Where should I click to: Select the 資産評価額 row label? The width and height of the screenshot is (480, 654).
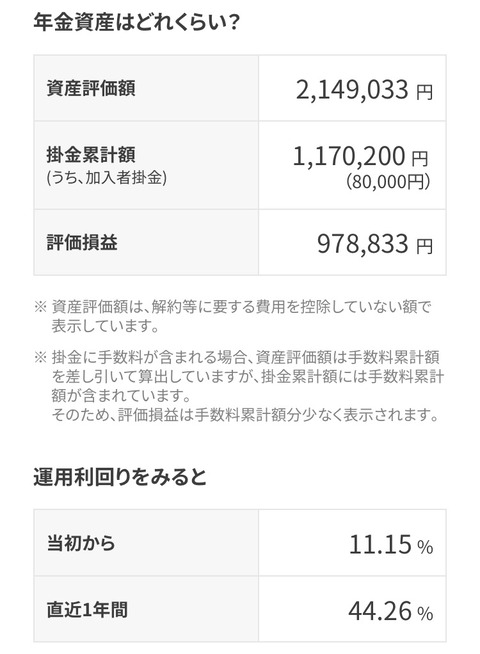pos(90,88)
